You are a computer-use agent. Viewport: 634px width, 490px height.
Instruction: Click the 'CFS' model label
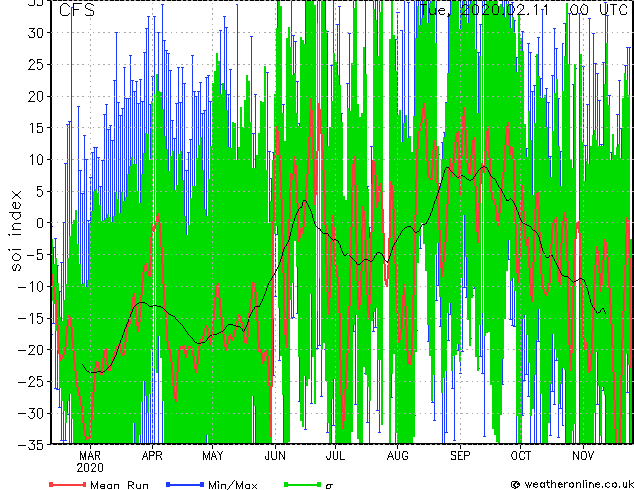(77, 10)
